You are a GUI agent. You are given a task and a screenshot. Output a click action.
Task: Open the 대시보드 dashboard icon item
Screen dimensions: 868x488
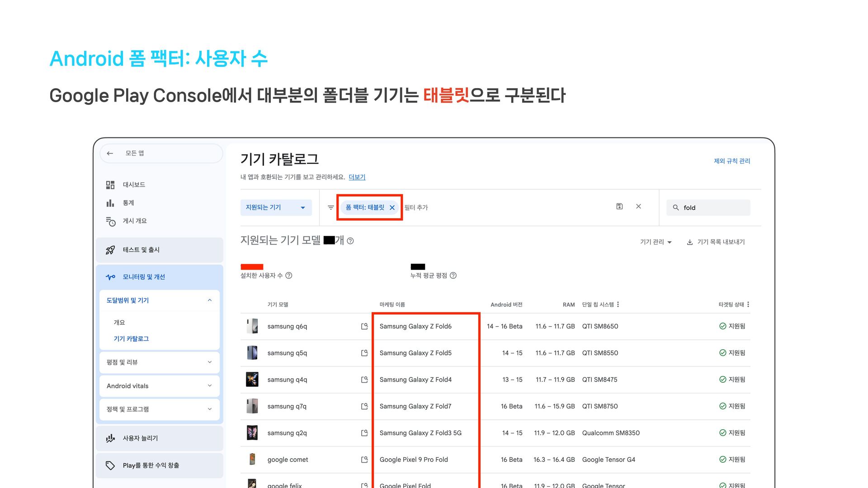(110, 185)
